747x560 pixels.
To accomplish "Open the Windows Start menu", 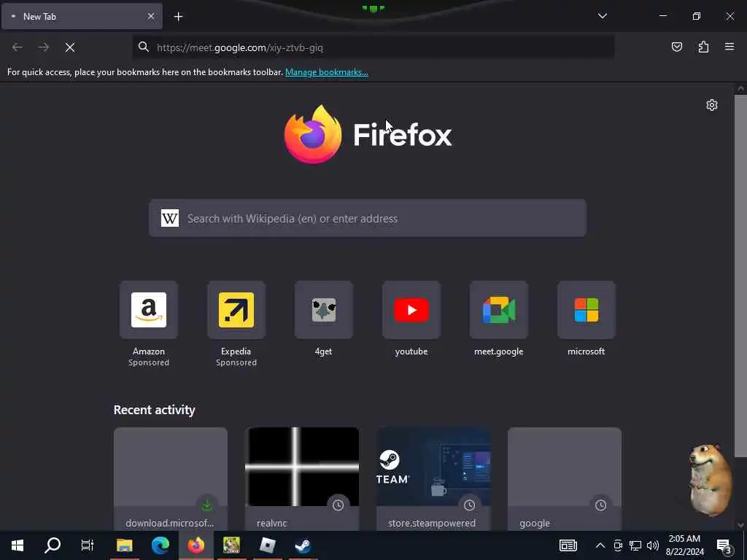I will tap(18, 545).
